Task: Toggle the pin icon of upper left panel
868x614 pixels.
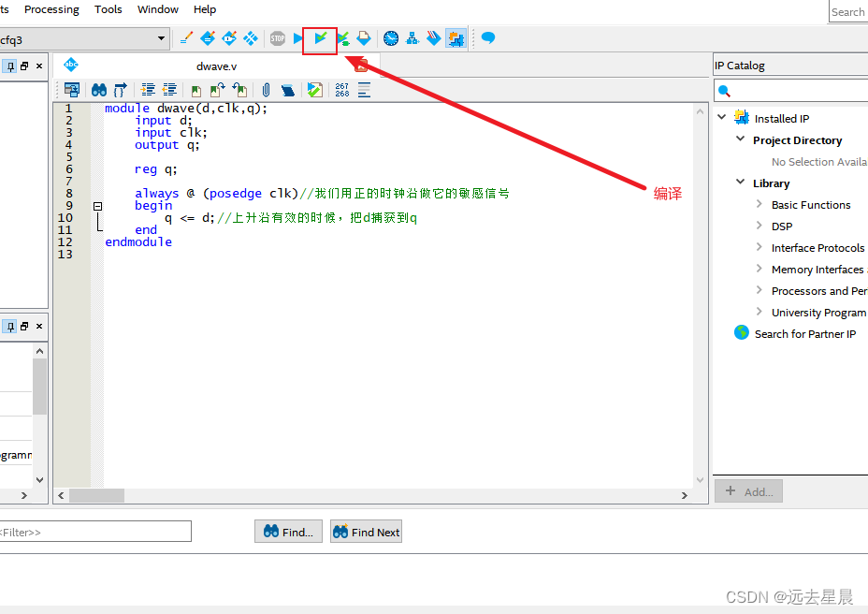Action: pyautogui.click(x=10, y=66)
